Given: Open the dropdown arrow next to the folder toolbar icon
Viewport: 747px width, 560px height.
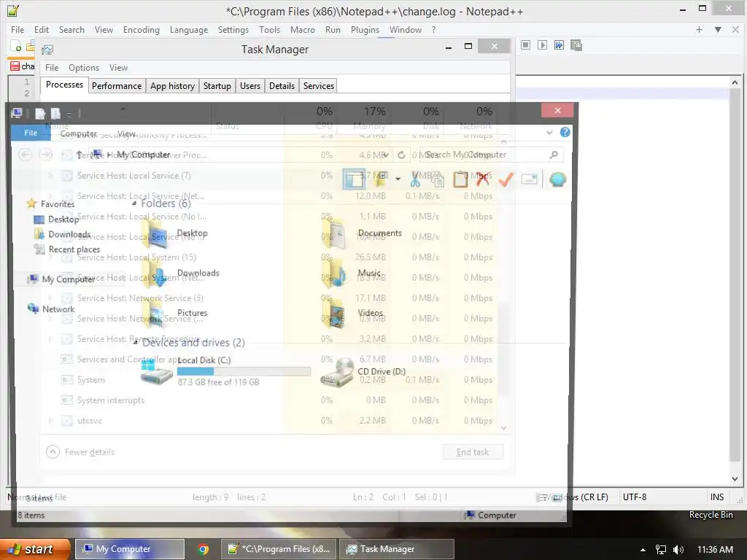Looking at the screenshot, I should point(398,179).
